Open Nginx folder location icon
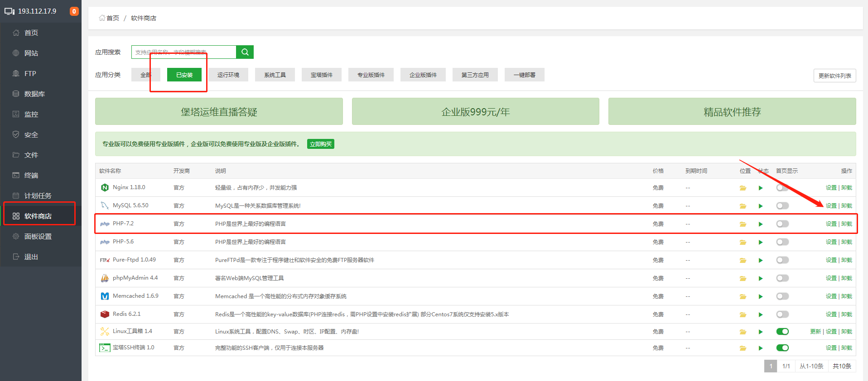This screenshot has height=381, width=868. click(x=743, y=188)
